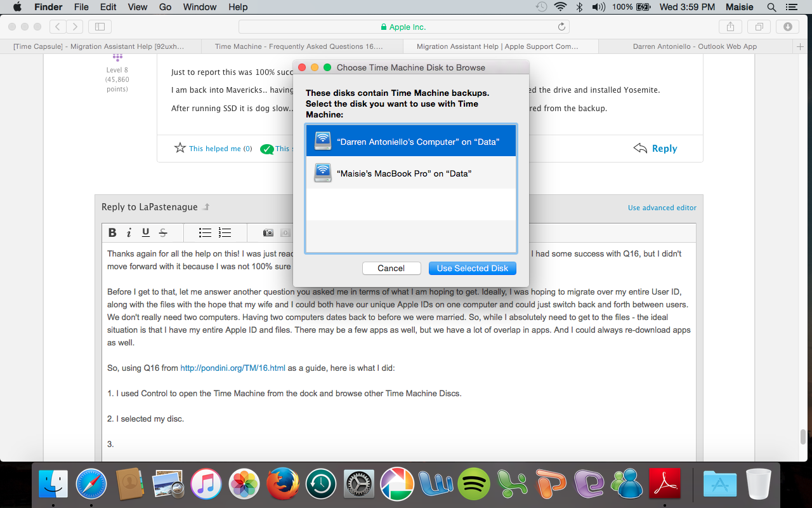Open the Applications folder in the Dock
Screen dimensions: 812x508
pos(720,485)
